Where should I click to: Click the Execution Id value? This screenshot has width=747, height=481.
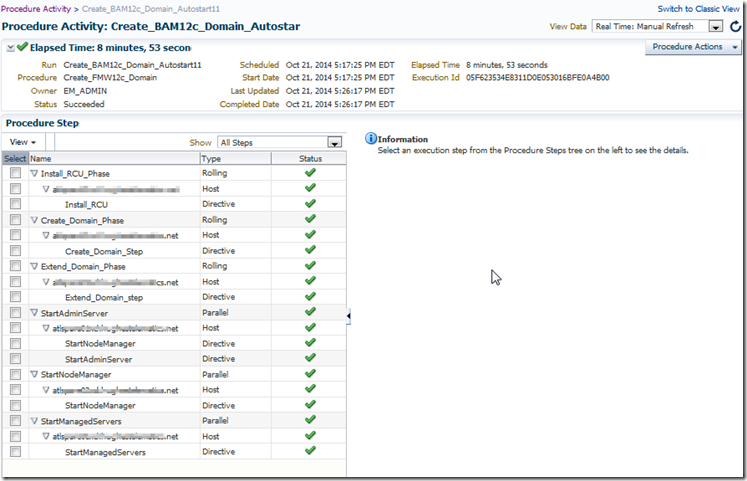tap(537, 78)
